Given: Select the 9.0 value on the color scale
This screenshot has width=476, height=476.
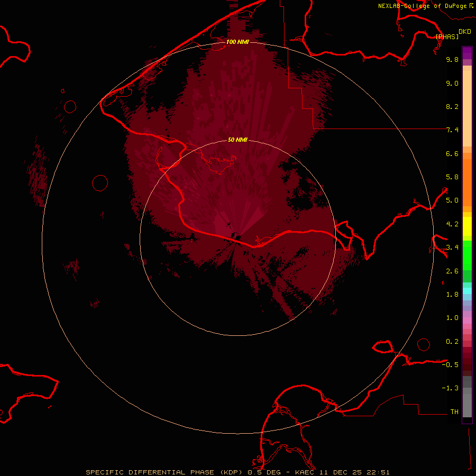Looking at the screenshot, I should point(452,84).
